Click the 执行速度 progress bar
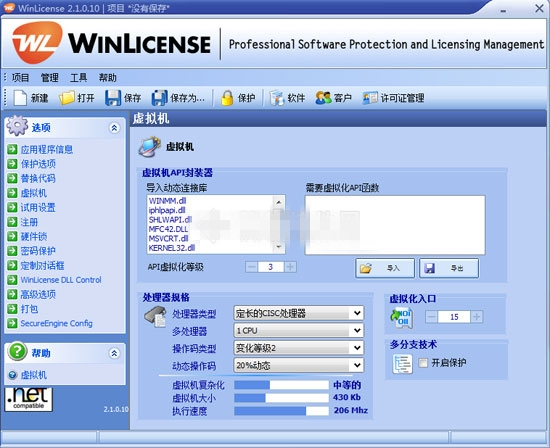550x448 pixels. coord(281,411)
